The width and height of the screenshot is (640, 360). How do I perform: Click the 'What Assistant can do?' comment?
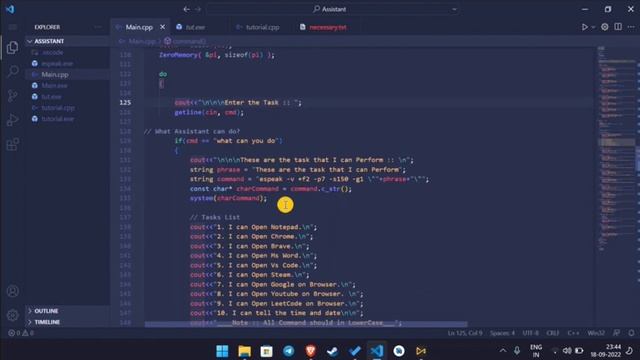click(192, 131)
